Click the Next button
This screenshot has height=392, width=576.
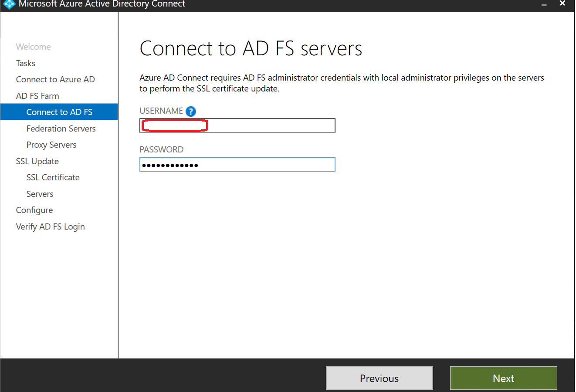503,378
